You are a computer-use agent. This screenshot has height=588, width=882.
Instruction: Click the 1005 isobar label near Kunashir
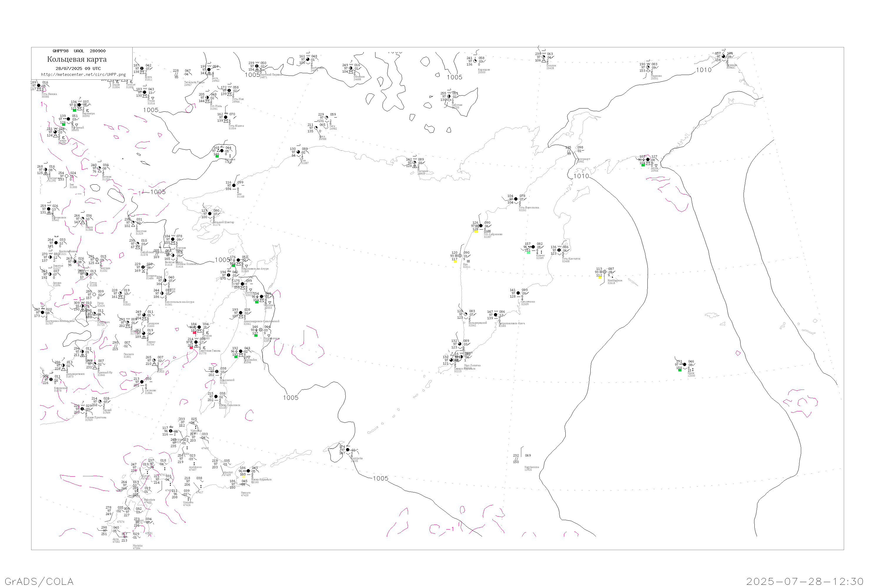[x=380, y=479]
